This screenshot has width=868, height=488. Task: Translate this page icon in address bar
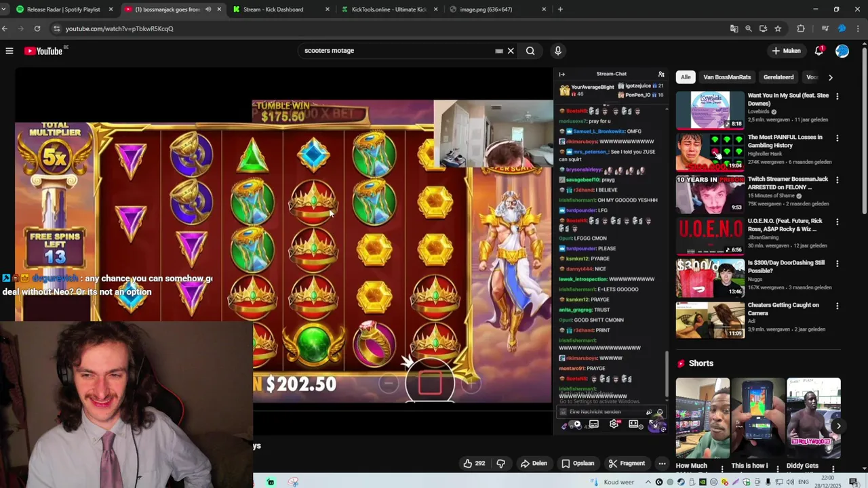tap(734, 28)
